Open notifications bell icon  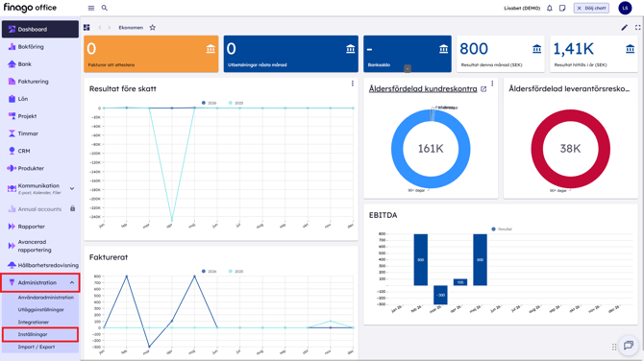[x=550, y=8]
